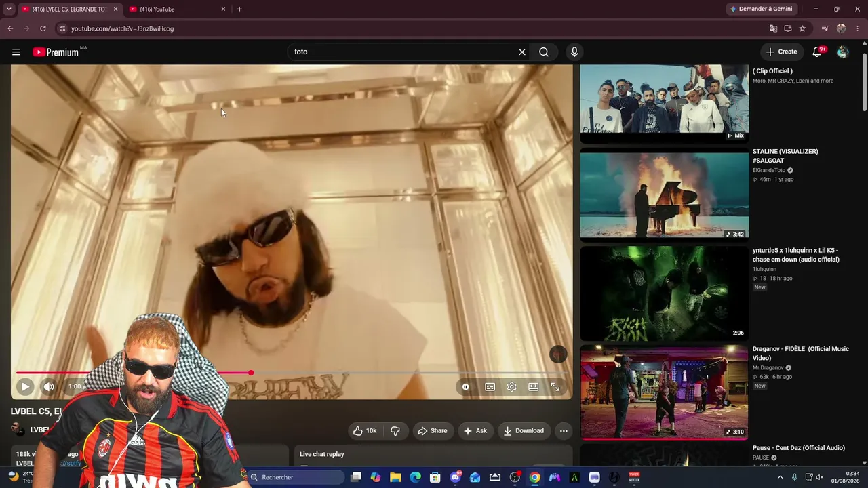Visit the 1luhquinn channel
The height and width of the screenshot is (488, 868).
(764, 269)
